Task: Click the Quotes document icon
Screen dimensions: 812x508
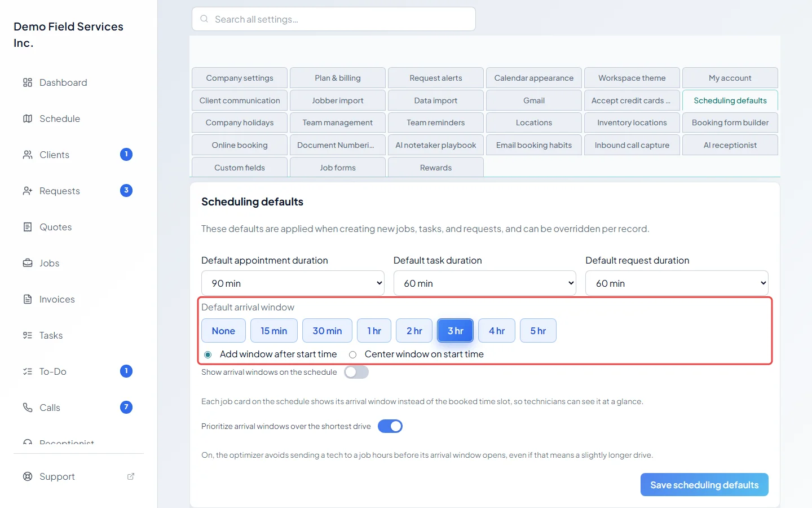Action: [x=28, y=227]
